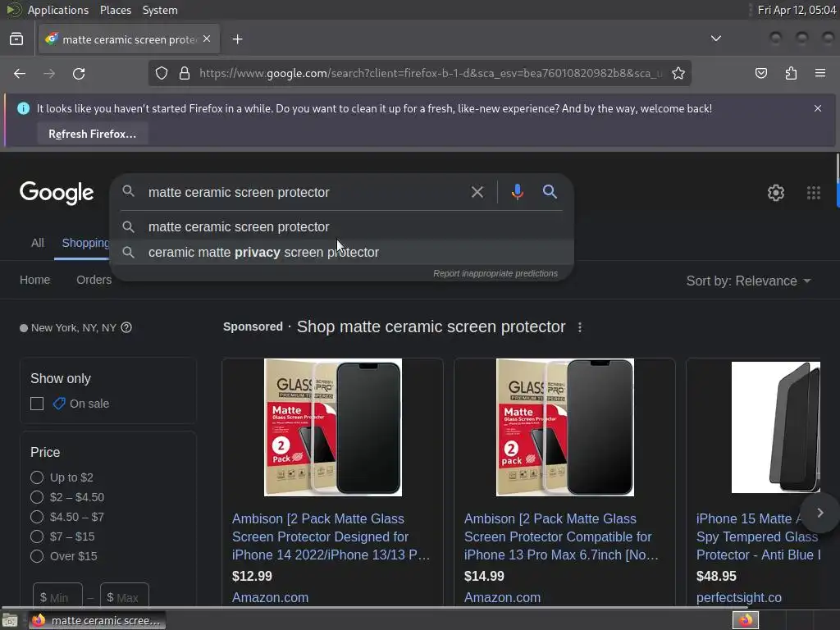Bookmark this page with the star
The width and height of the screenshot is (840, 630).
pos(678,73)
